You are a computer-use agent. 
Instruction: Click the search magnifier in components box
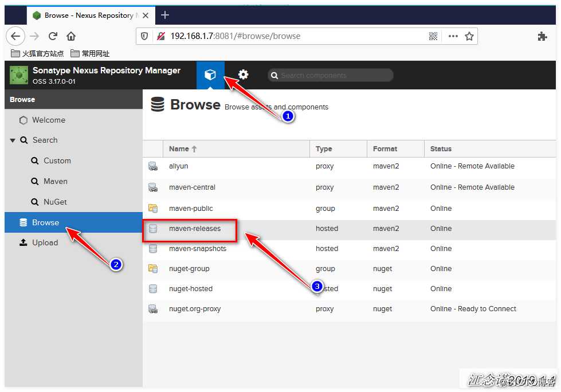click(274, 76)
